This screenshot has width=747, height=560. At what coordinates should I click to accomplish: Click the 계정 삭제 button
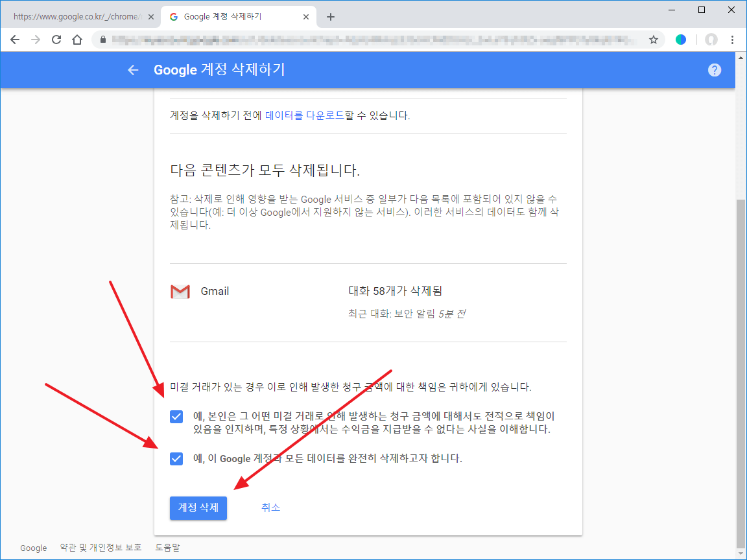click(x=198, y=507)
